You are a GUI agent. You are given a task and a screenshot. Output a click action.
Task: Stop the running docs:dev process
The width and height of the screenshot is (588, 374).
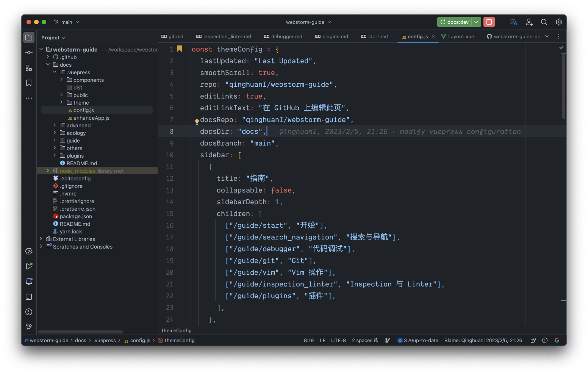489,22
